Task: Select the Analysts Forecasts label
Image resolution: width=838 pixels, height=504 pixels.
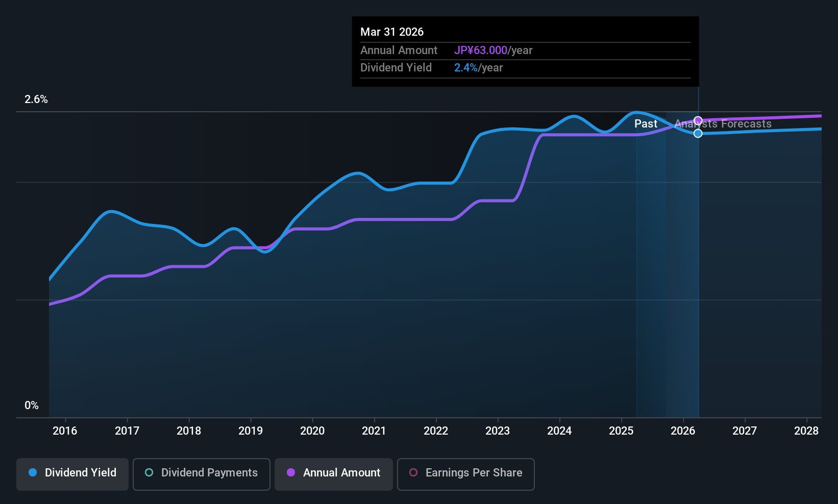Action: point(723,123)
